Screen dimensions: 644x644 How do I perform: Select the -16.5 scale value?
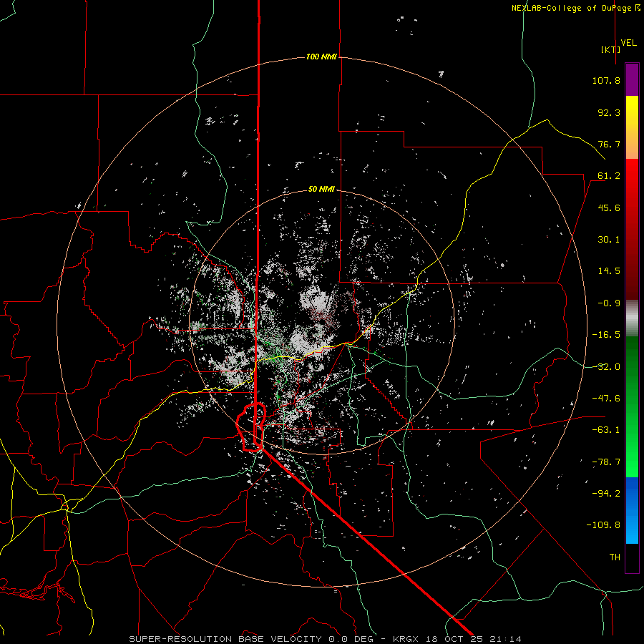pos(606,335)
